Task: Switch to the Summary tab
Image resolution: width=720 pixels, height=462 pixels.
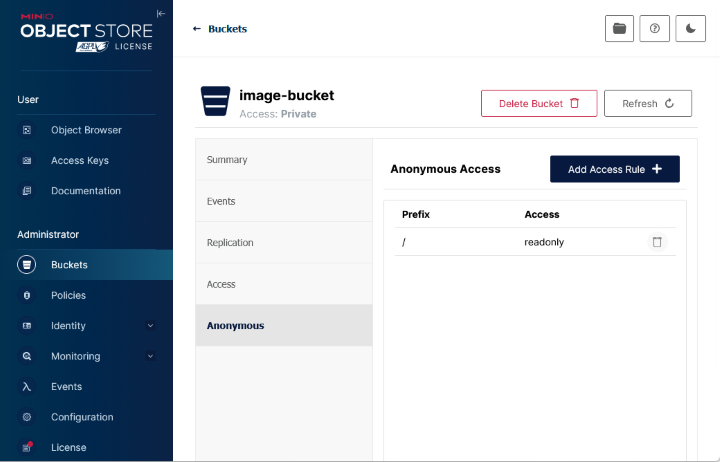Action: 227,160
